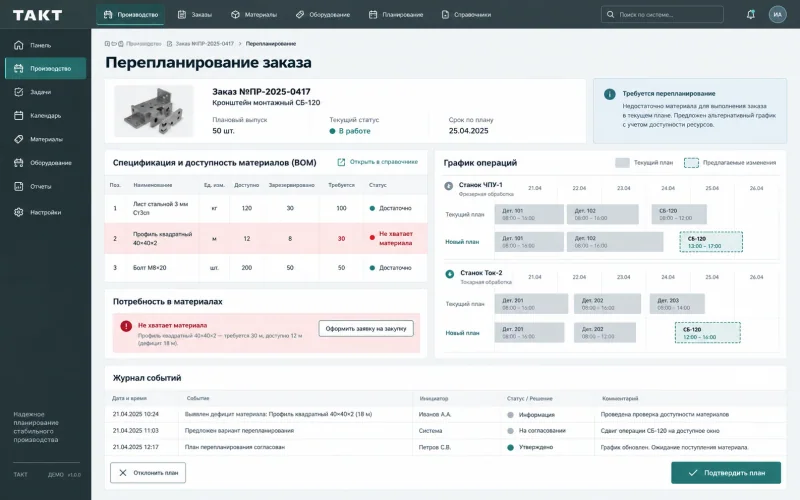Viewport: 800px width, 500px height.
Task: Open the Планирование top navigation tab
Action: pos(396,15)
